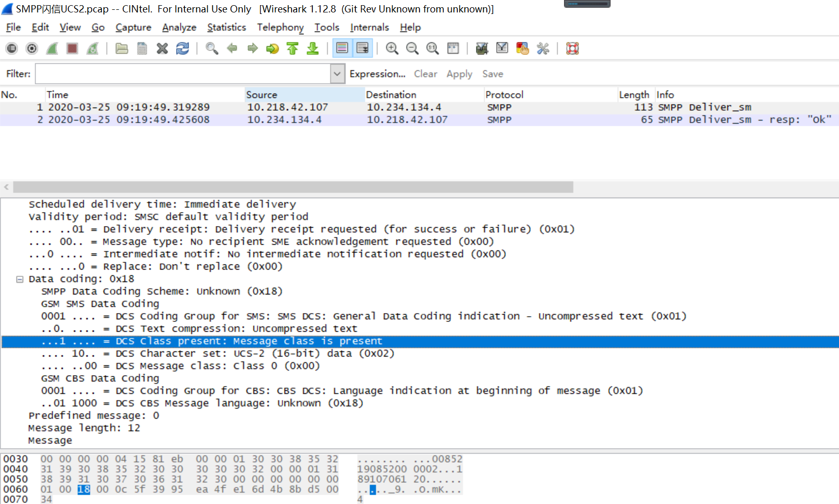The image size is (839, 504).
Task: Open the Statistics menu
Action: 226,27
